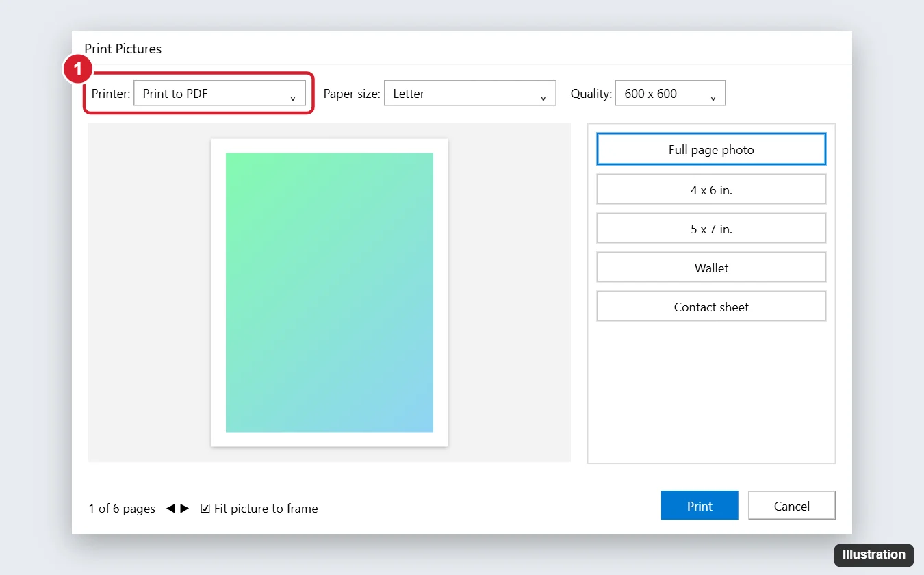Click the print preview page thumbnail
924x575 pixels.
coord(329,292)
